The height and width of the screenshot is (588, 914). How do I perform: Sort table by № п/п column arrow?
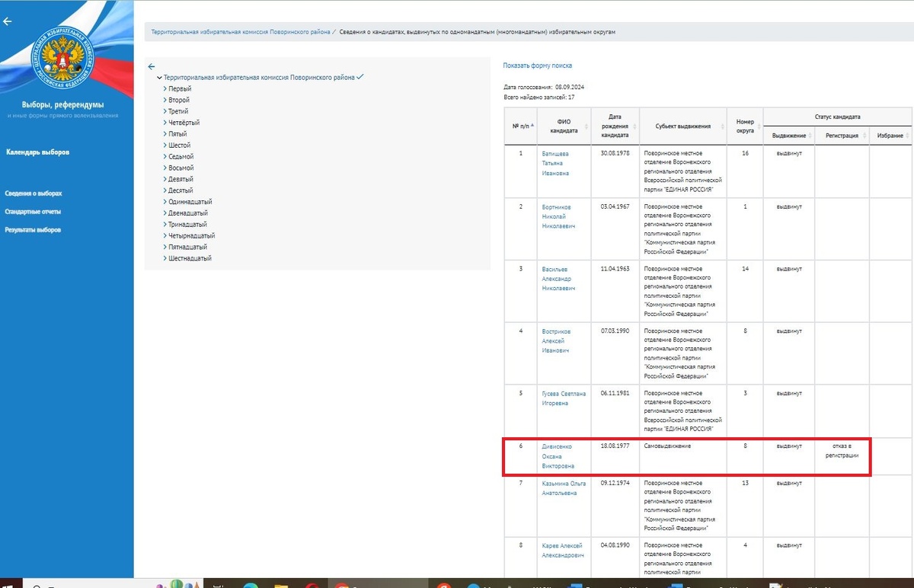coord(532,125)
